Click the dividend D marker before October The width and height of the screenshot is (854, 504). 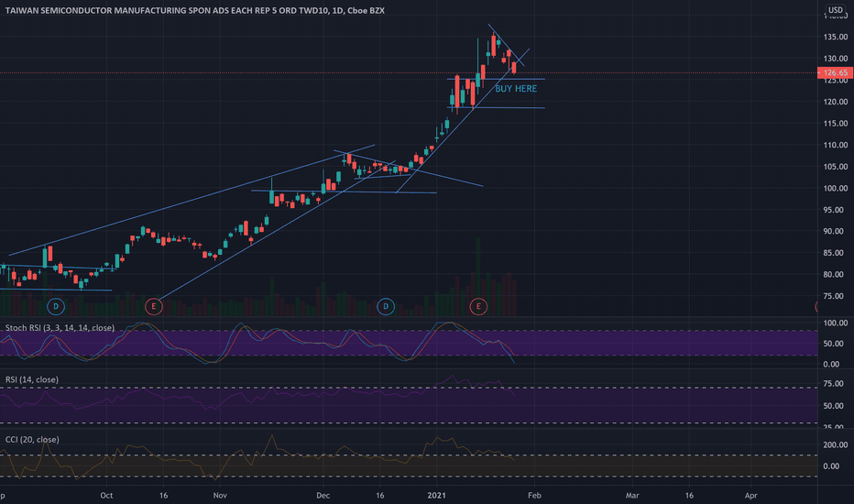[56, 307]
